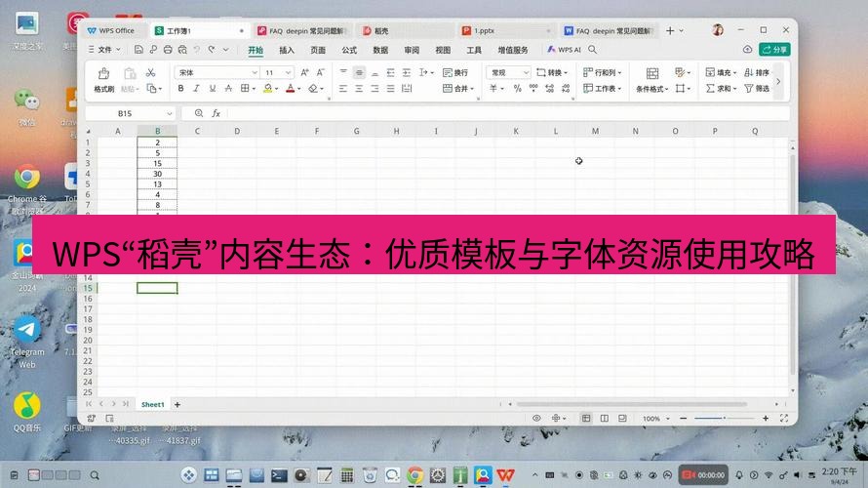Click the 分享 share button
Screen dimensions: 868x488
point(774,50)
